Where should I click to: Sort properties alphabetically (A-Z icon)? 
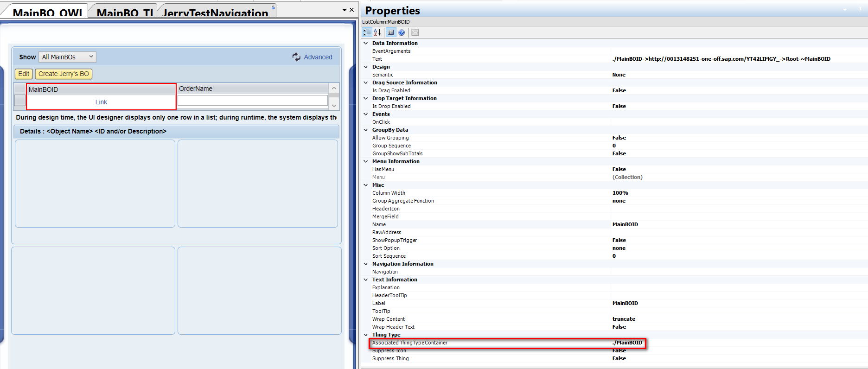point(377,32)
